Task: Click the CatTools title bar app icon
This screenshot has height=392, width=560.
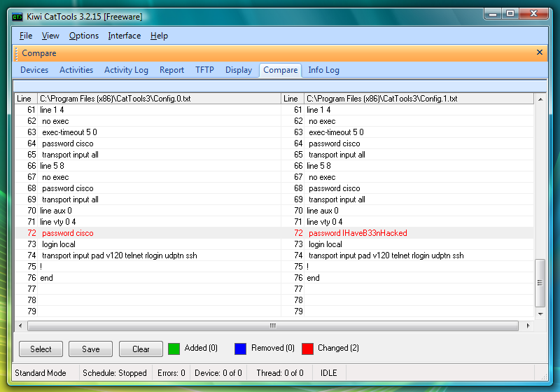Action: 17,16
